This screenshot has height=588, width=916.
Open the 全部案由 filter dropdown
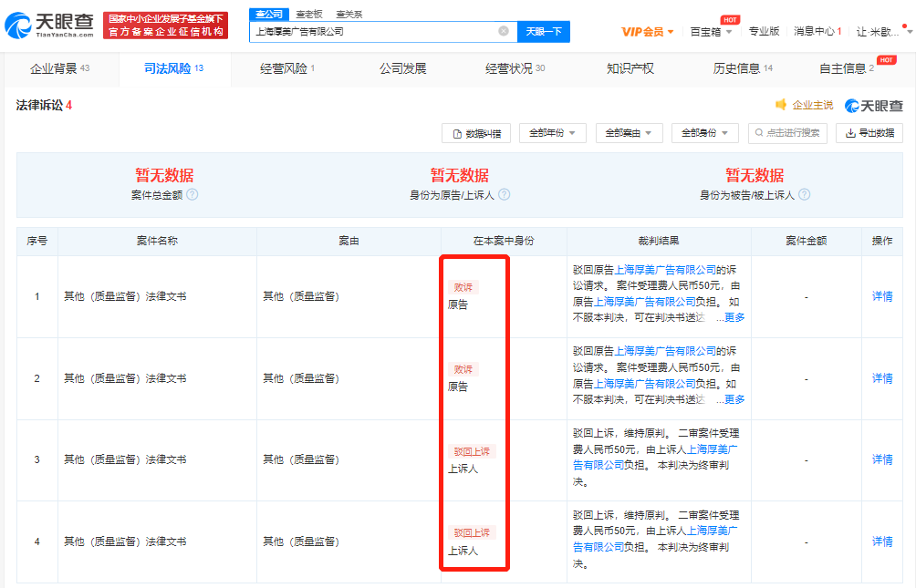tap(629, 133)
